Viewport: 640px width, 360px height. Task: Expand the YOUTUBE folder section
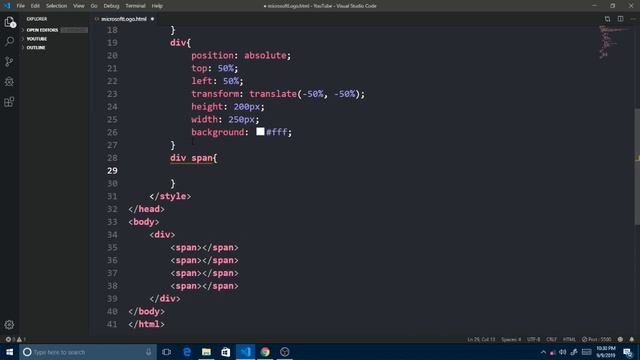[36, 39]
